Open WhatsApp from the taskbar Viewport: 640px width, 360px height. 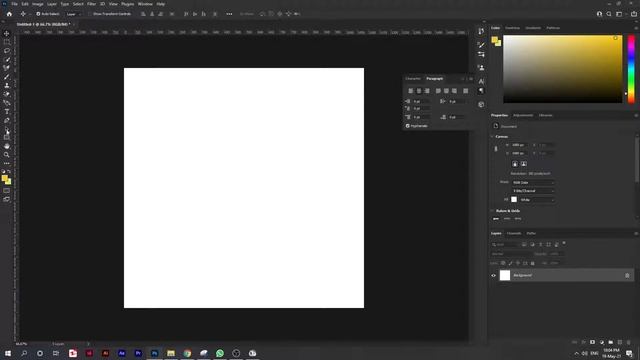[x=220, y=353]
